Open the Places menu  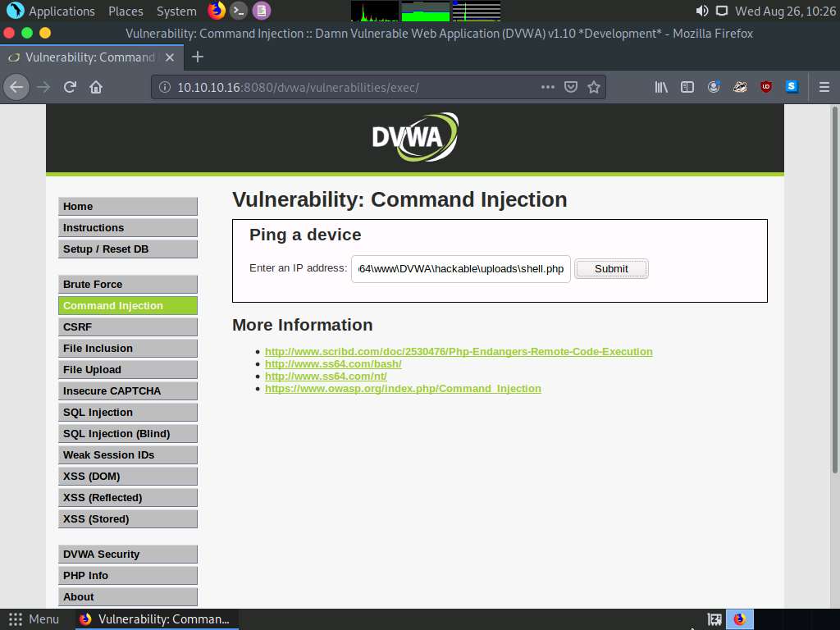[x=126, y=11]
